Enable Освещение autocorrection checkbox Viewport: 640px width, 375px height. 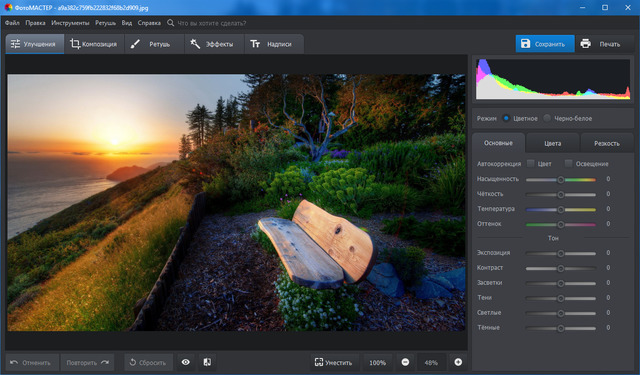click(568, 163)
